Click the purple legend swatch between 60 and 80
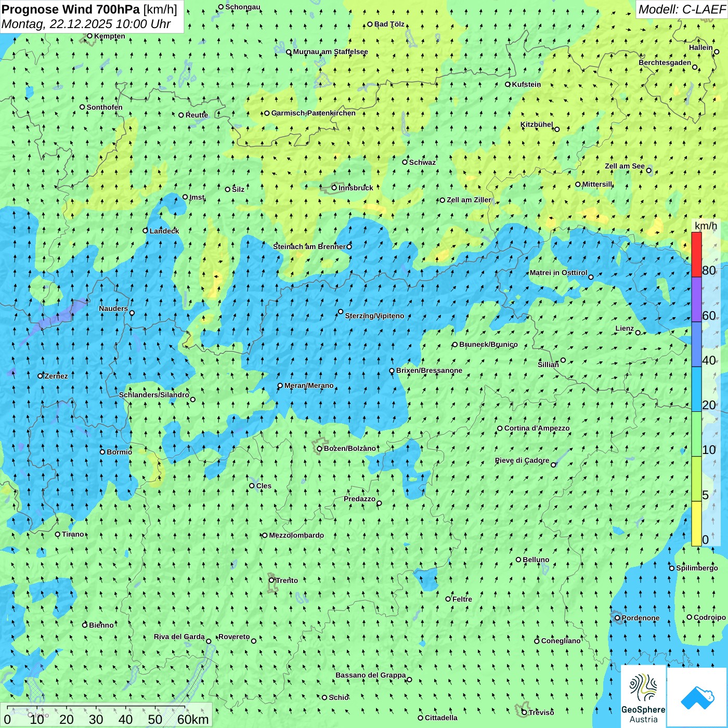Screen dimensions: 728x728 point(696,300)
